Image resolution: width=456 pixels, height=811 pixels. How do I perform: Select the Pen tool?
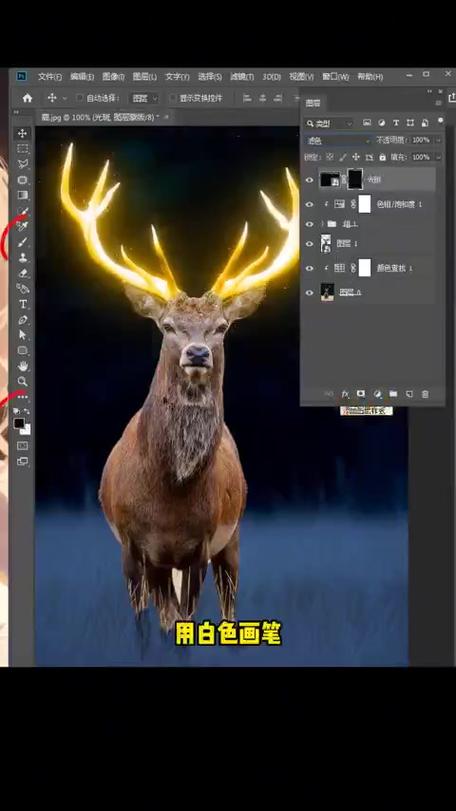coord(22,320)
